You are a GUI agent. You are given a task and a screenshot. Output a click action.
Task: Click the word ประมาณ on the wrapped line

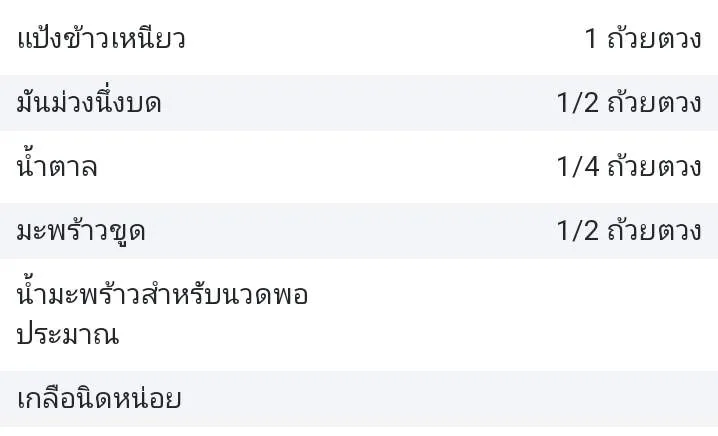(68, 334)
